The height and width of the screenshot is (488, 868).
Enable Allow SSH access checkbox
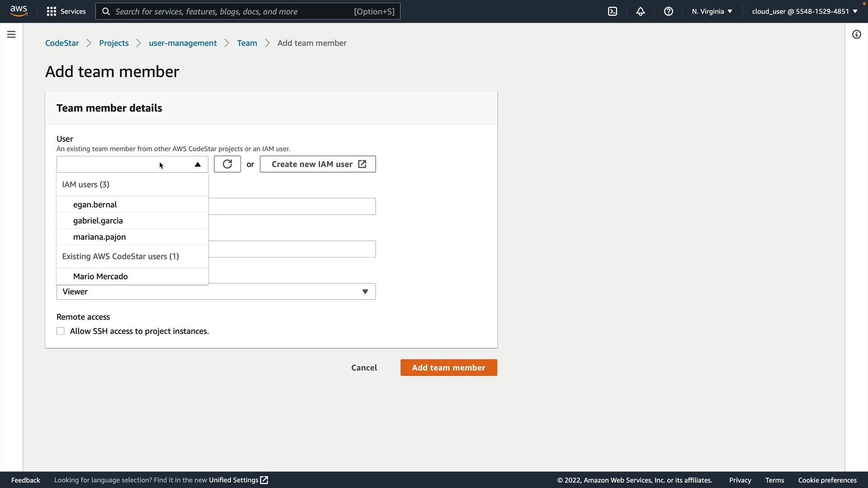[61, 331]
